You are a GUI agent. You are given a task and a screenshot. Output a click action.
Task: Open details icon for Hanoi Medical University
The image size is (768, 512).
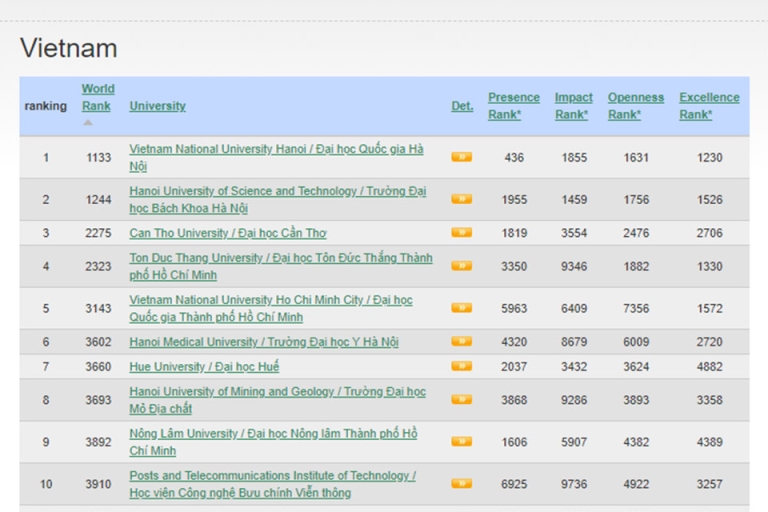pyautogui.click(x=461, y=341)
